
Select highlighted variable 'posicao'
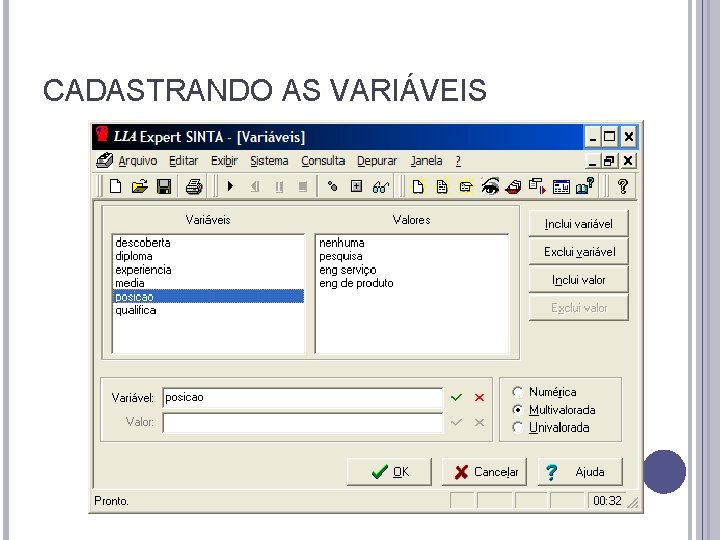tap(208, 297)
